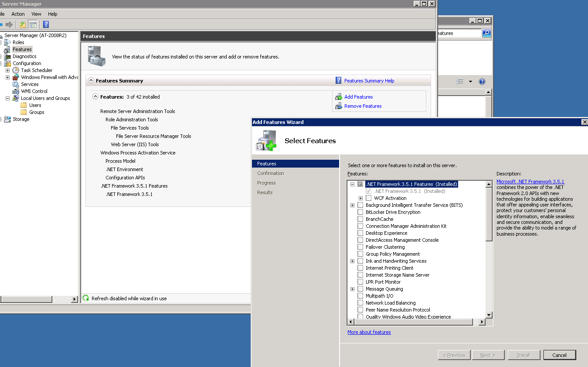
Task: Select the Configuration node icon in tree
Action: (x=7, y=63)
